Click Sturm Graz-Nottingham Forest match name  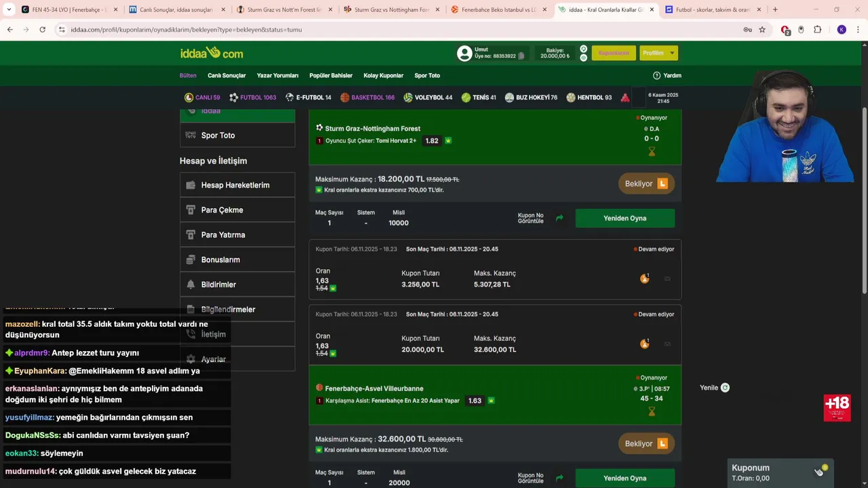372,129
